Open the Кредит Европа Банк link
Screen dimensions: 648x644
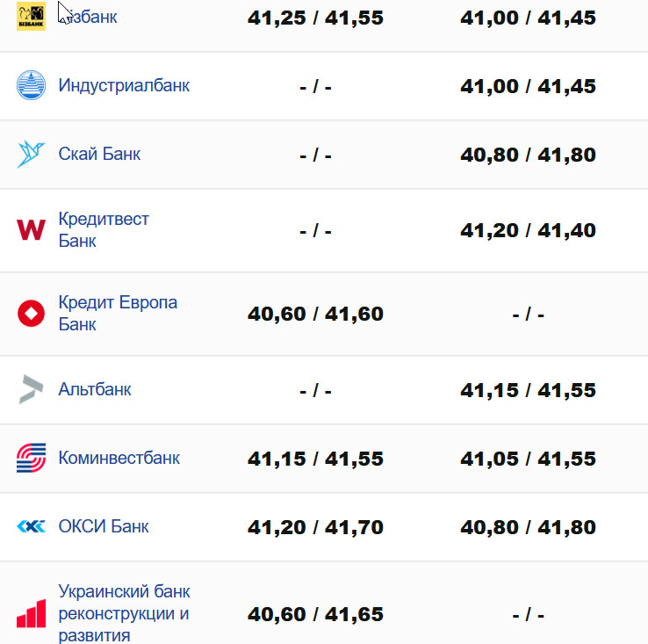[118, 313]
